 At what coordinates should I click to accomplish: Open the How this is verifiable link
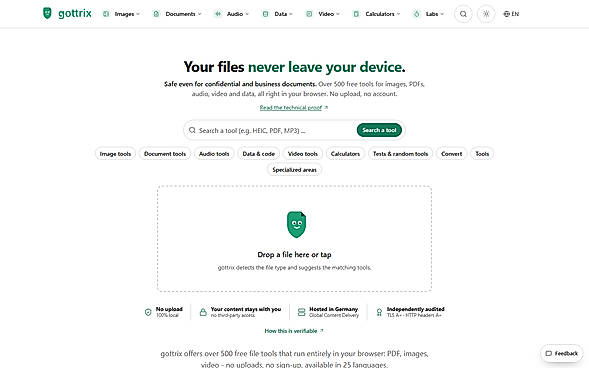(294, 331)
